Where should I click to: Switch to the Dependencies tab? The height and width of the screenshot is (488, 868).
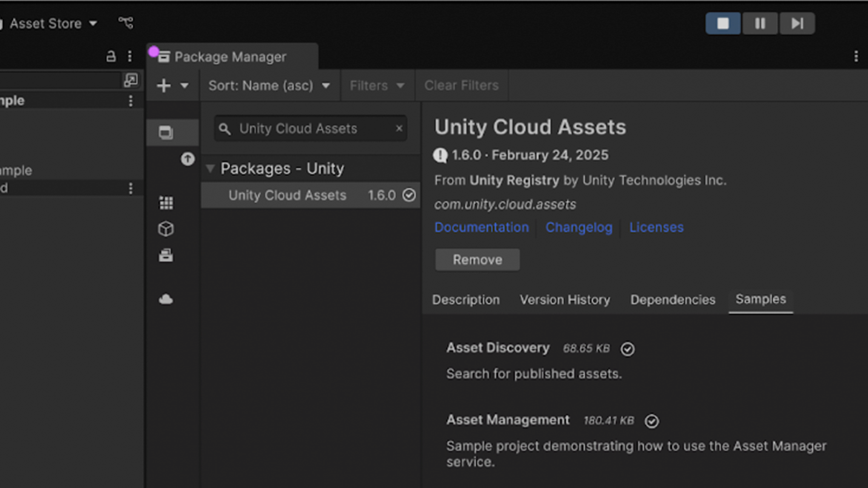click(673, 300)
